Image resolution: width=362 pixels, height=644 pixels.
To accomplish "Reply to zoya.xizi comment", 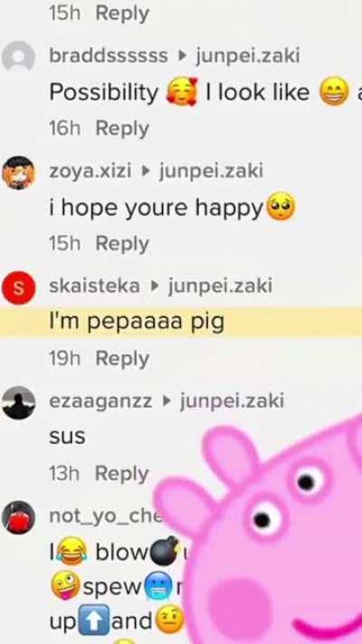I will 122,244.
